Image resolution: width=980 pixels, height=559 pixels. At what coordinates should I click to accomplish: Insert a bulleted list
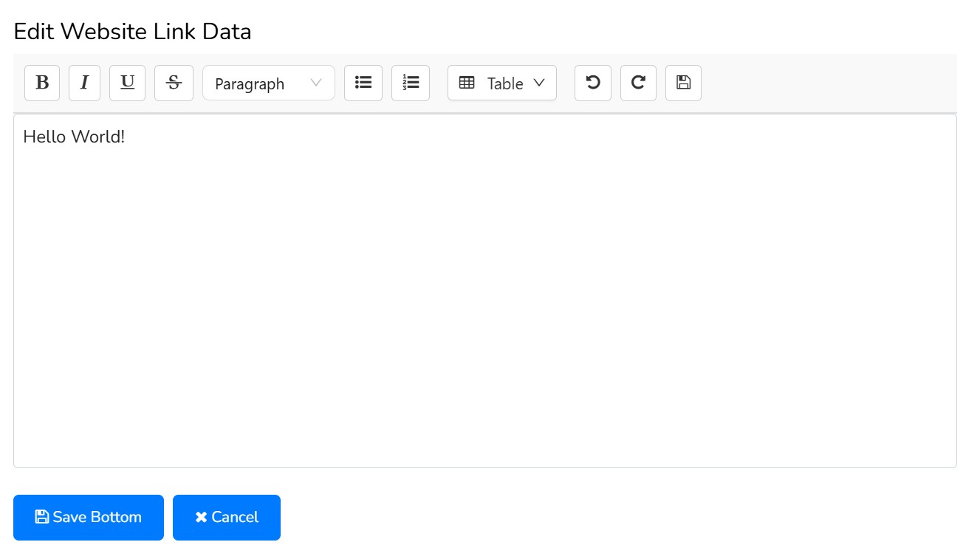pyautogui.click(x=363, y=83)
